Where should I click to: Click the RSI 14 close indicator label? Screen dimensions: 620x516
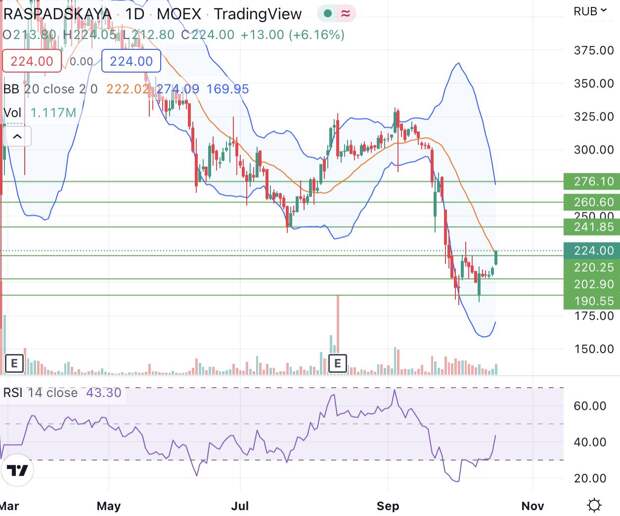click(x=40, y=393)
